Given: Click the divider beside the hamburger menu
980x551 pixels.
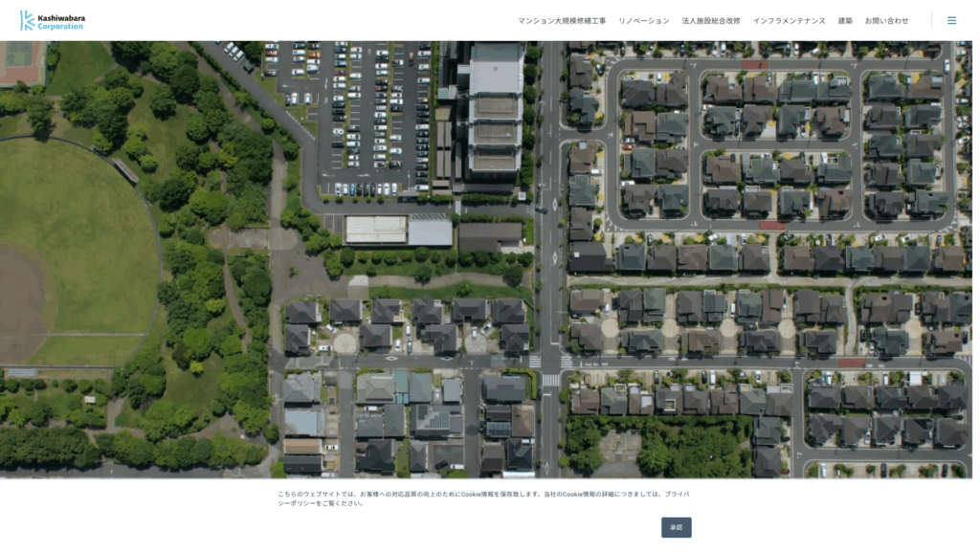Looking at the screenshot, I should coord(931,20).
